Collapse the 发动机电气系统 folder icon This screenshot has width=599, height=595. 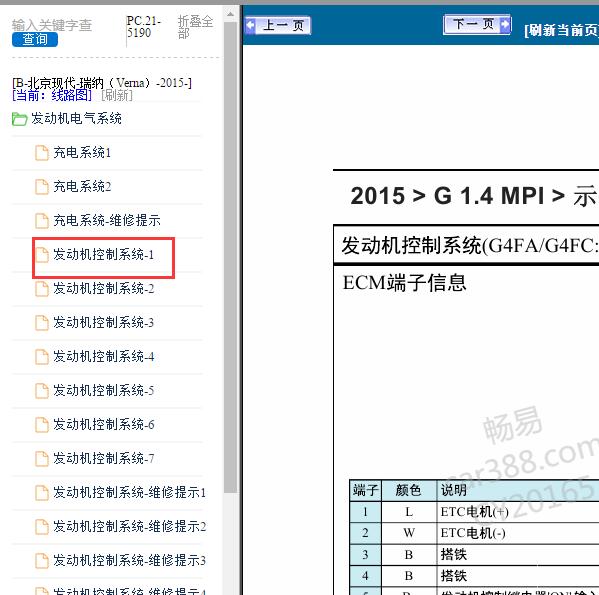point(19,119)
